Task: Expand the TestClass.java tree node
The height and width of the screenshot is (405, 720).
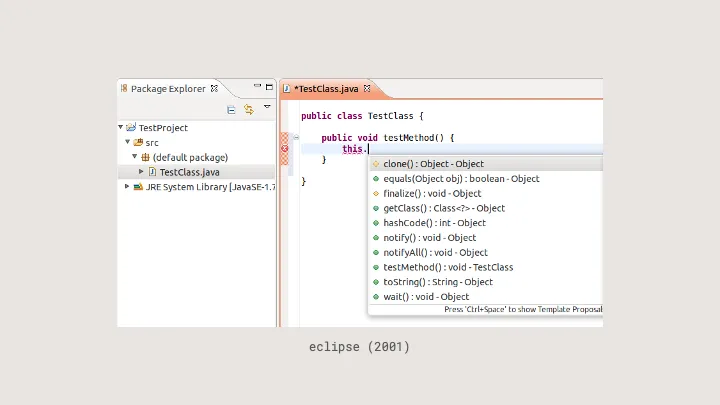Action: 141,171
